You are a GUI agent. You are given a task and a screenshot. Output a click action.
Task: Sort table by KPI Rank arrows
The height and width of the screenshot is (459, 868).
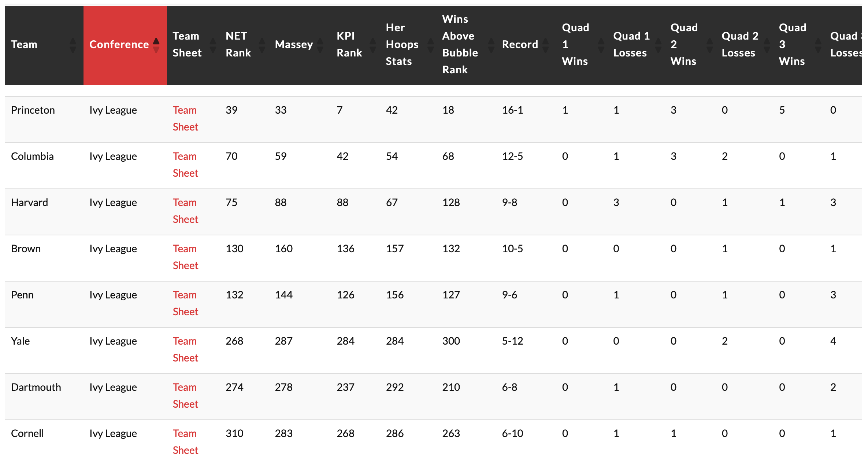(373, 45)
